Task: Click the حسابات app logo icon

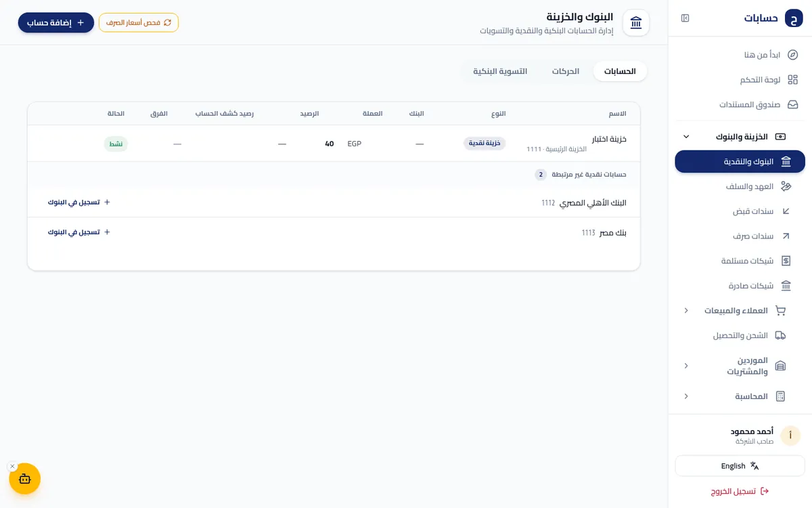Action: pyautogui.click(x=794, y=18)
